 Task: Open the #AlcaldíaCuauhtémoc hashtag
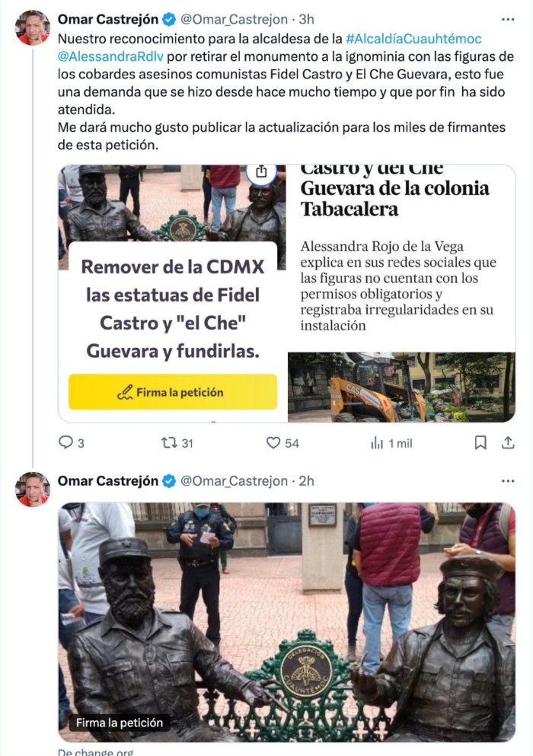[413, 39]
